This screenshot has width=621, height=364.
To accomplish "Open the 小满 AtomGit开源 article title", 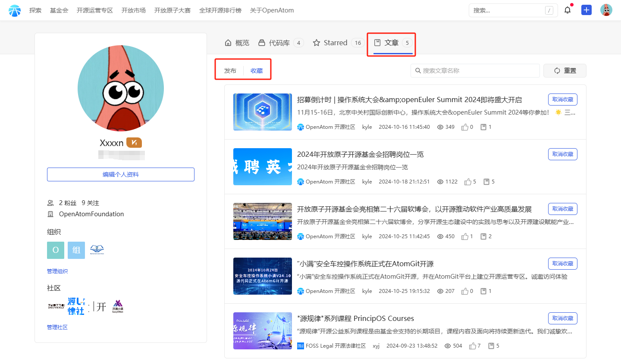I will [x=365, y=264].
